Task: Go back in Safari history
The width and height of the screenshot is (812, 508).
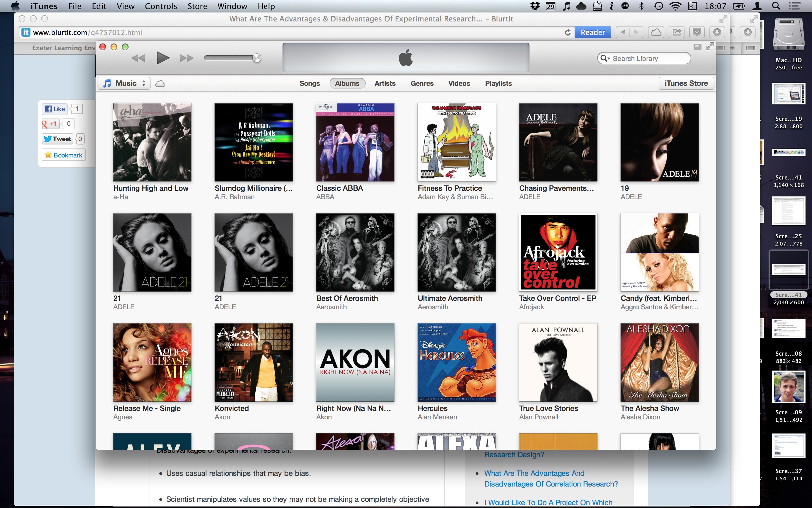Action: (x=623, y=32)
